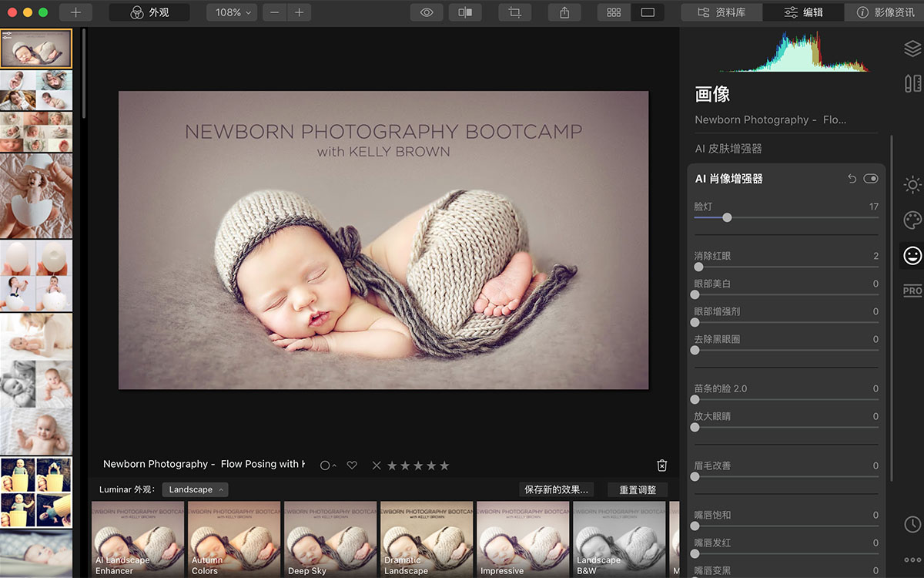Click the share export icon
The width and height of the screenshot is (924, 578).
click(x=564, y=12)
